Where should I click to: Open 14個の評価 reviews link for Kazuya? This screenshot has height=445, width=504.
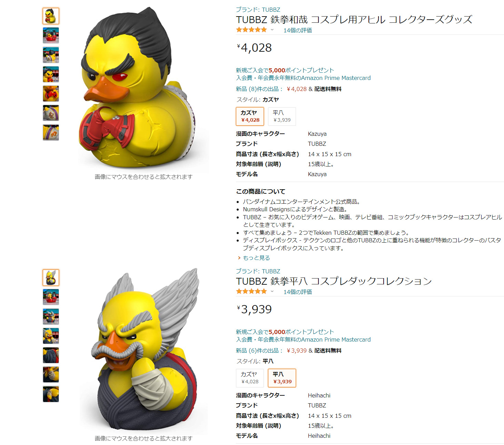click(298, 30)
